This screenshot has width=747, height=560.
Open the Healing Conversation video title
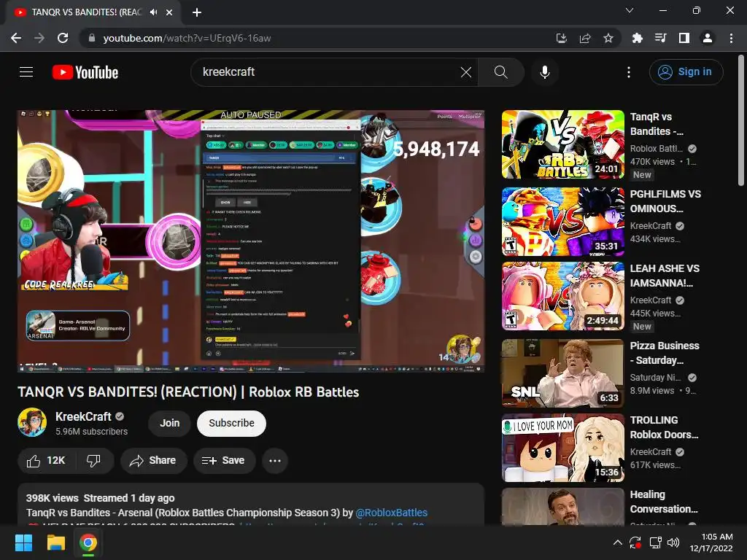664,502
